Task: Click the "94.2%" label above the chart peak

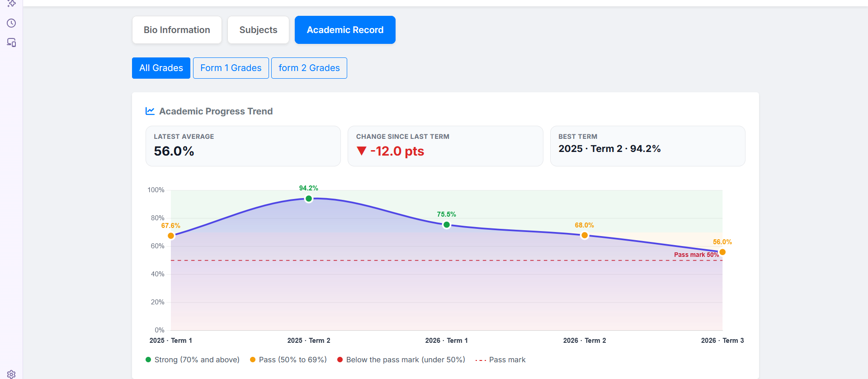Action: coord(309,188)
